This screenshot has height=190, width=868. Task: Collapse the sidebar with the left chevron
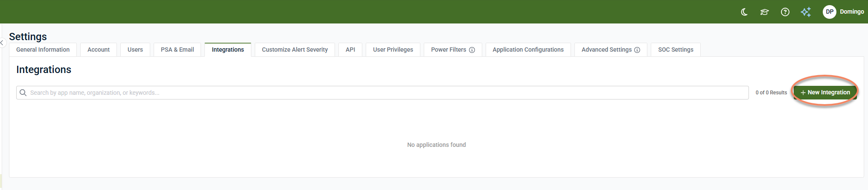click(x=2, y=43)
